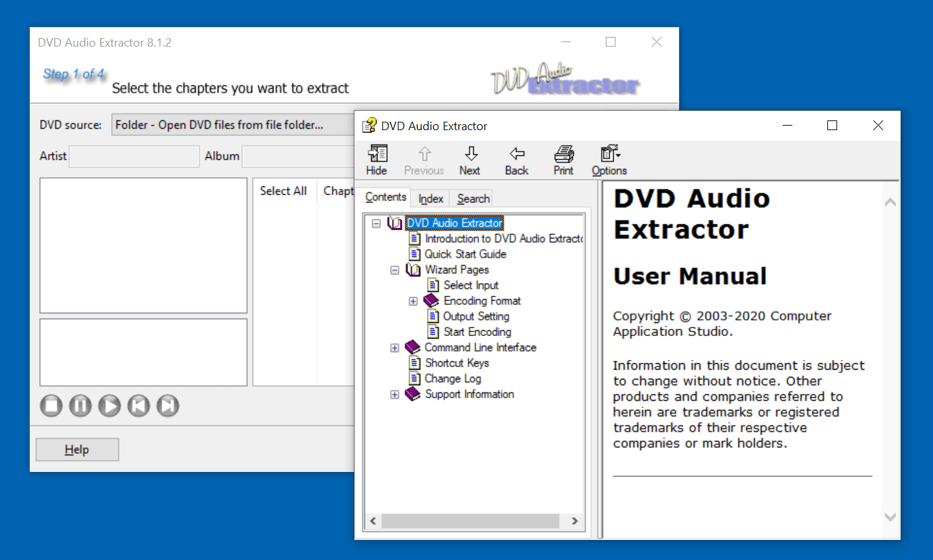The height and width of the screenshot is (560, 933).
Task: Click the Command Line Interface book icon
Action: (413, 347)
